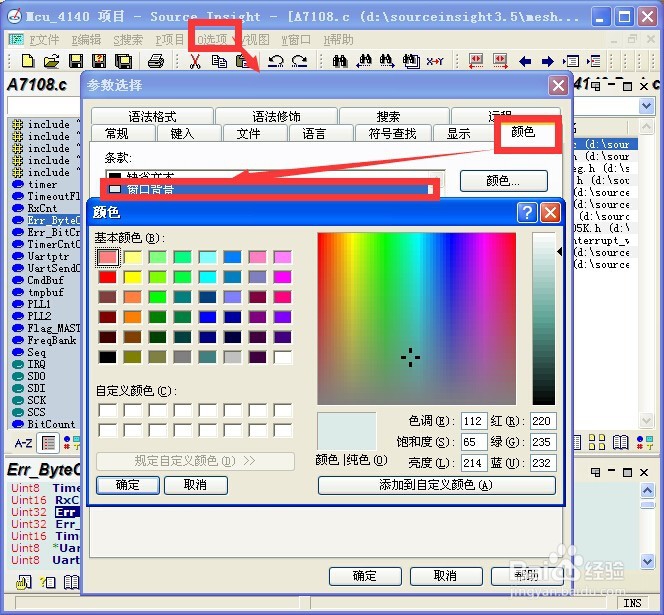Select the pure yellow basic color swatch
This screenshot has height=615, width=664.
(x=133, y=277)
